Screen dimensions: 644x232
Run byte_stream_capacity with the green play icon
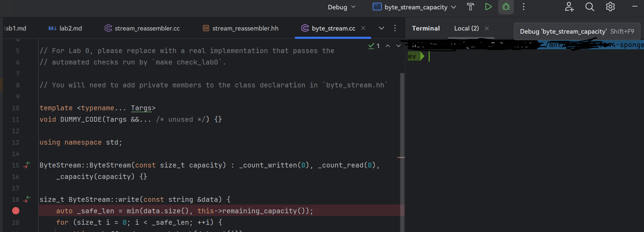(488, 7)
